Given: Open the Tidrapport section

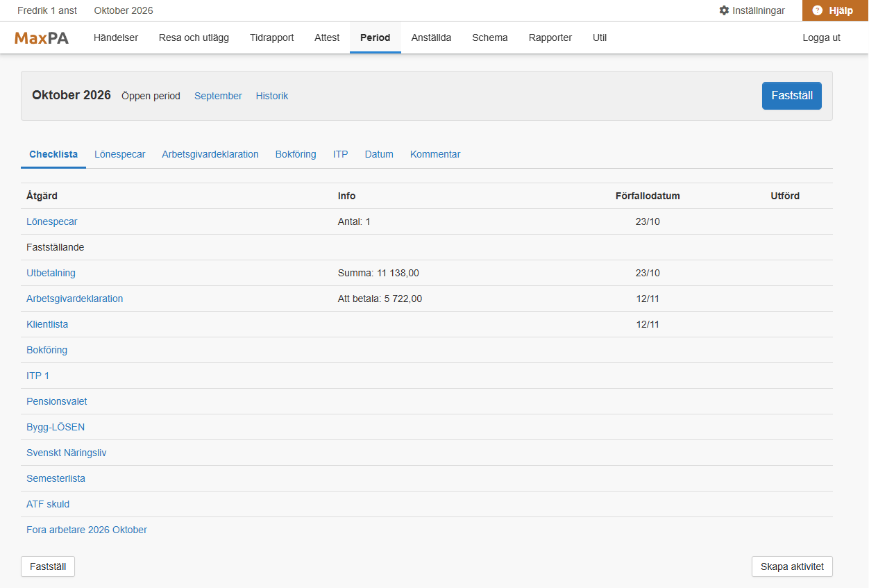Looking at the screenshot, I should click(x=272, y=38).
